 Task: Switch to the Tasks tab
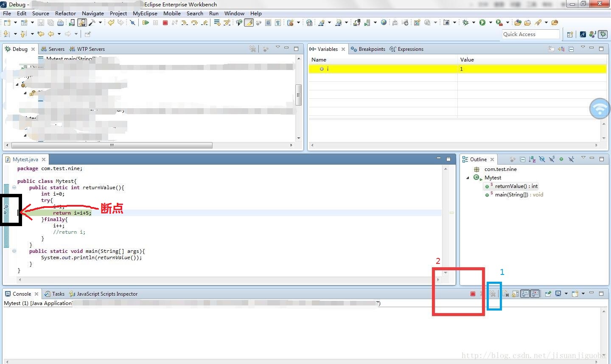point(58,294)
